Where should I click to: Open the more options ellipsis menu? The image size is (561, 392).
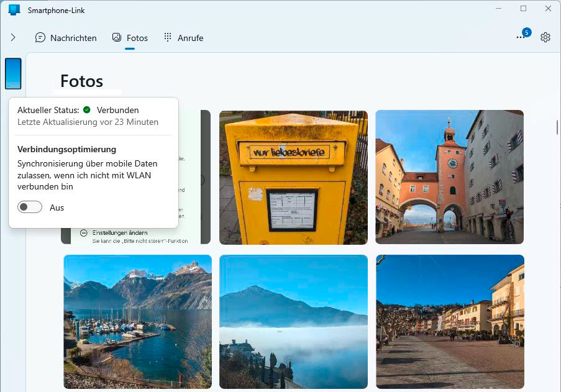click(x=520, y=37)
